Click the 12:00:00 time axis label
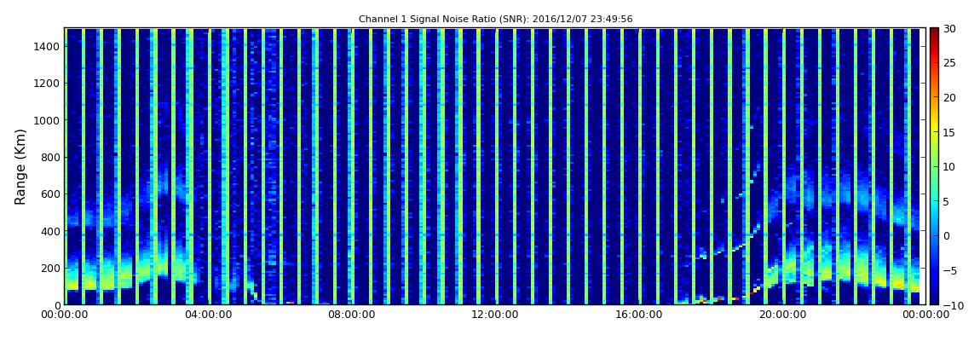The image size is (980, 347). [x=496, y=315]
